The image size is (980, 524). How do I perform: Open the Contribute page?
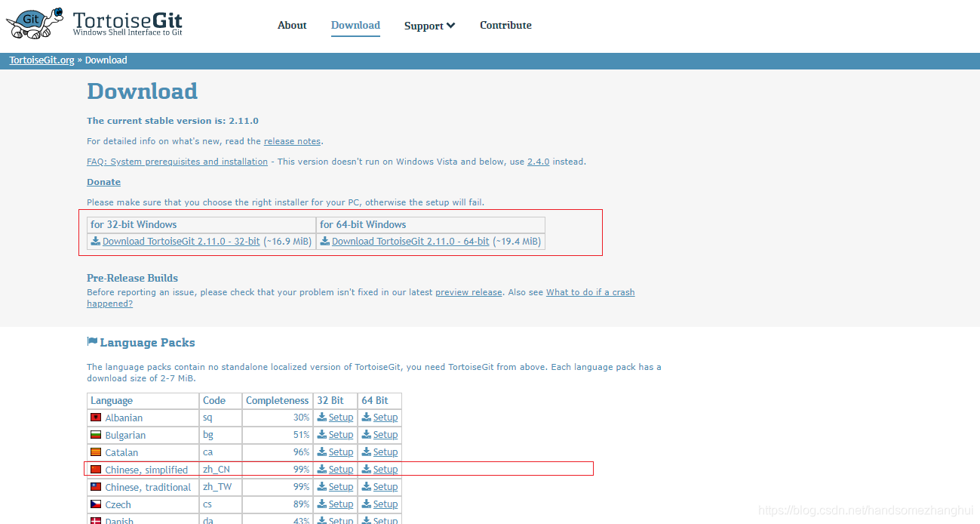pos(505,25)
